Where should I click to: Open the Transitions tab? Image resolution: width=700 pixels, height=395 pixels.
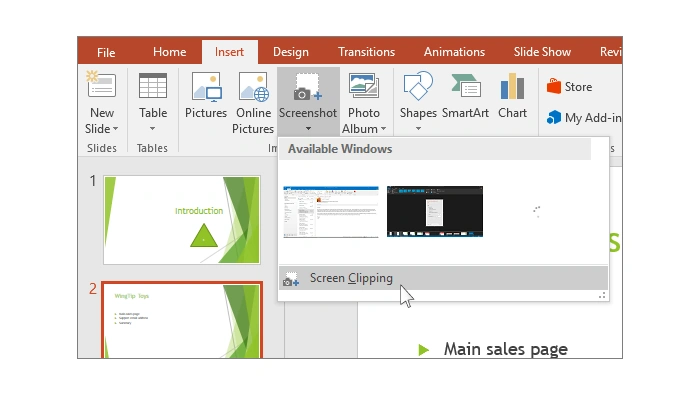[x=366, y=52]
